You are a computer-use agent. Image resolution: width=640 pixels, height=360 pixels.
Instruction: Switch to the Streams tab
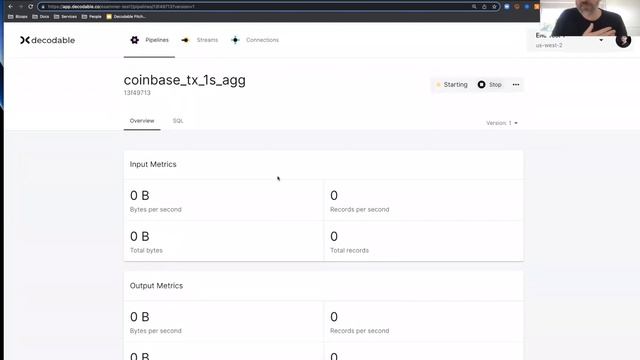200,40
